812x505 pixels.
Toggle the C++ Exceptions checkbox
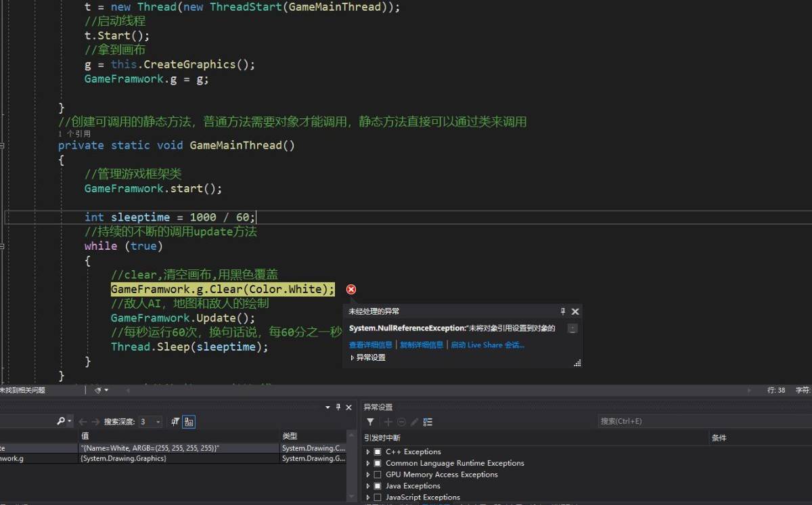pyautogui.click(x=378, y=452)
